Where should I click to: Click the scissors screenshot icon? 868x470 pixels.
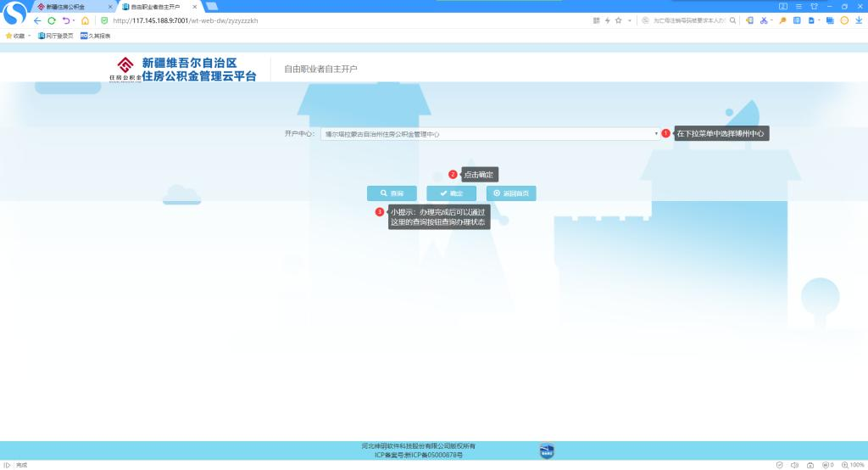tap(764, 20)
